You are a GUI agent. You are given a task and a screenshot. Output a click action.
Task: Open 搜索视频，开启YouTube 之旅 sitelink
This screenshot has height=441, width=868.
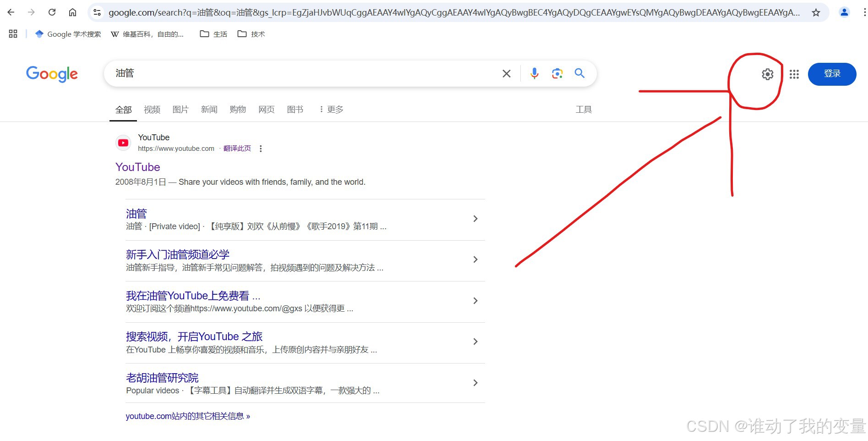click(x=194, y=336)
